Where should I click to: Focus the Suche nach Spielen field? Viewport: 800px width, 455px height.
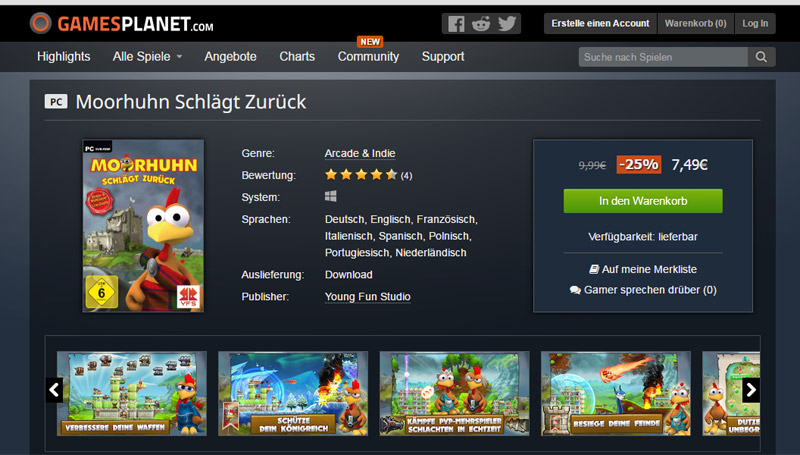(663, 57)
